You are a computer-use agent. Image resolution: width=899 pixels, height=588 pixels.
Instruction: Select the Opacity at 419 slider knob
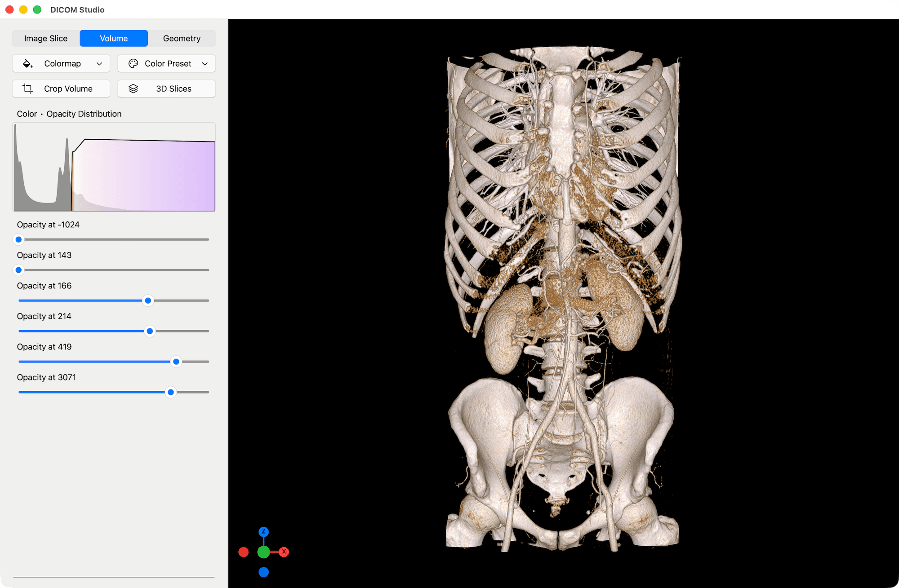point(176,362)
